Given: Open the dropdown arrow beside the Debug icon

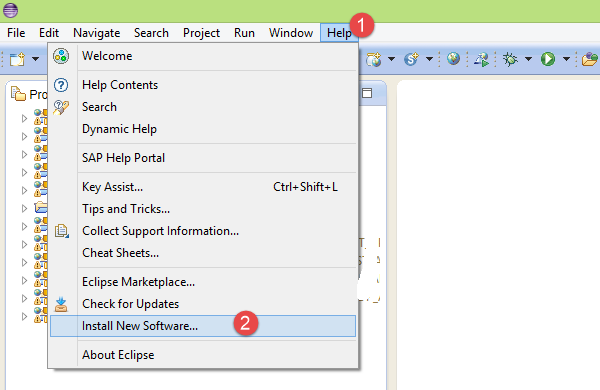Looking at the screenshot, I should 528,59.
